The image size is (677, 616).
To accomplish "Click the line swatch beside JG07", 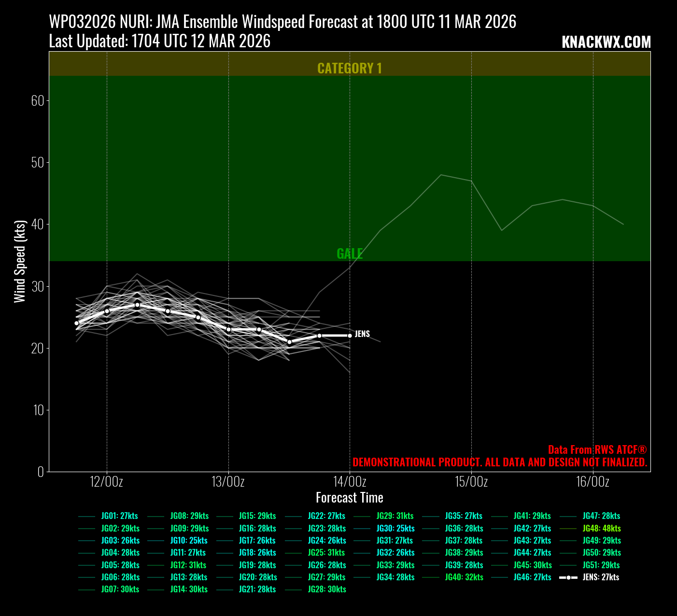I will point(86,589).
